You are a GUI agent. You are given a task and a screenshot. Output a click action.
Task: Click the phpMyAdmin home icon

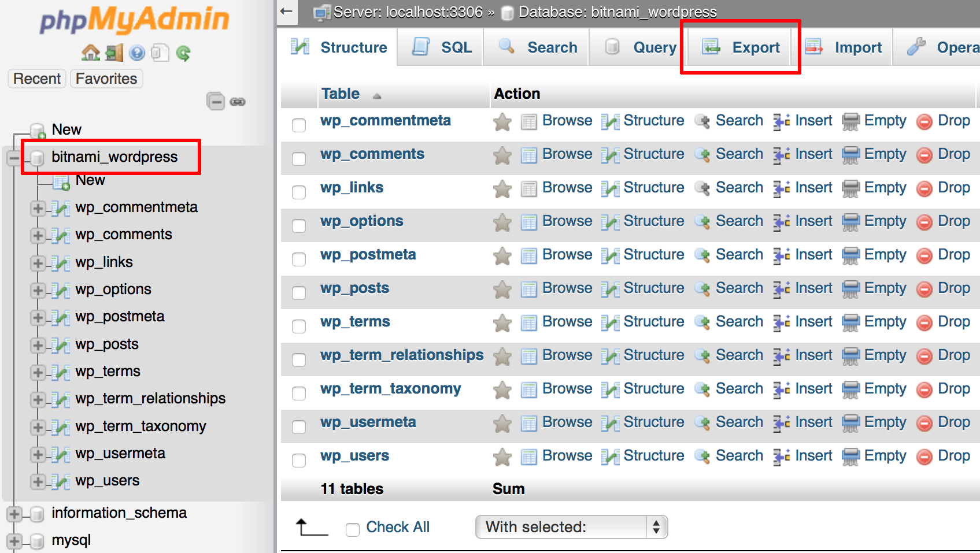tap(91, 53)
